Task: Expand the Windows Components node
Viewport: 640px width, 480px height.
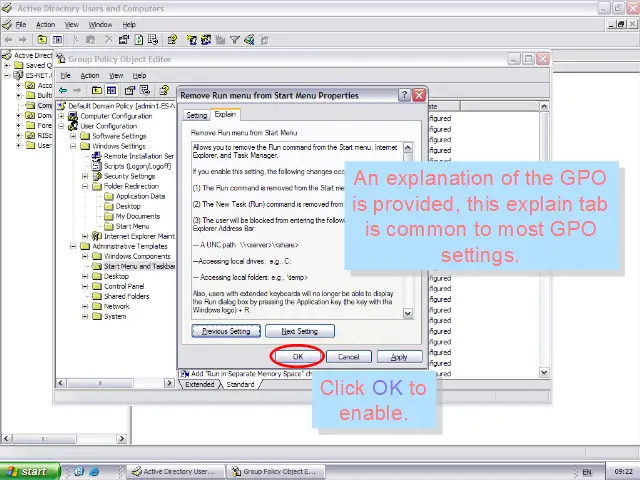Action: 85,256
